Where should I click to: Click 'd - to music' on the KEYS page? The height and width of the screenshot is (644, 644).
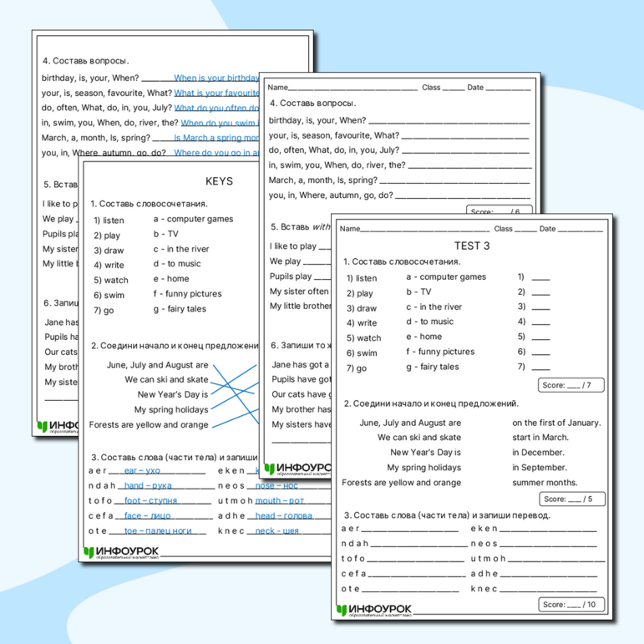[177, 264]
